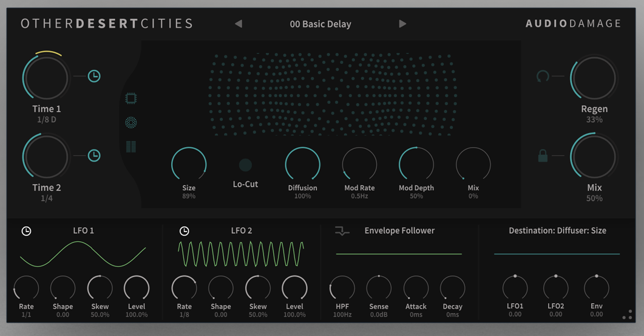Viewport: 644px width, 336px height.
Task: Click the Envelope Decay knob
Action: pos(453,288)
